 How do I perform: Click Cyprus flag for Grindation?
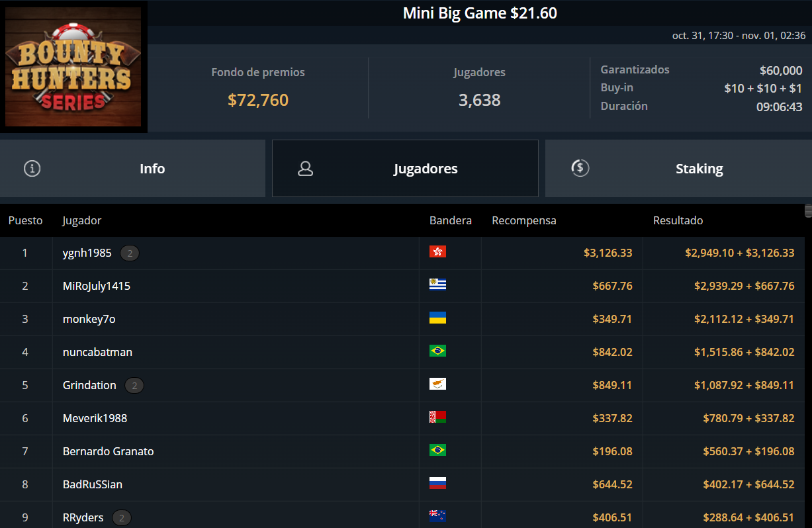437,384
